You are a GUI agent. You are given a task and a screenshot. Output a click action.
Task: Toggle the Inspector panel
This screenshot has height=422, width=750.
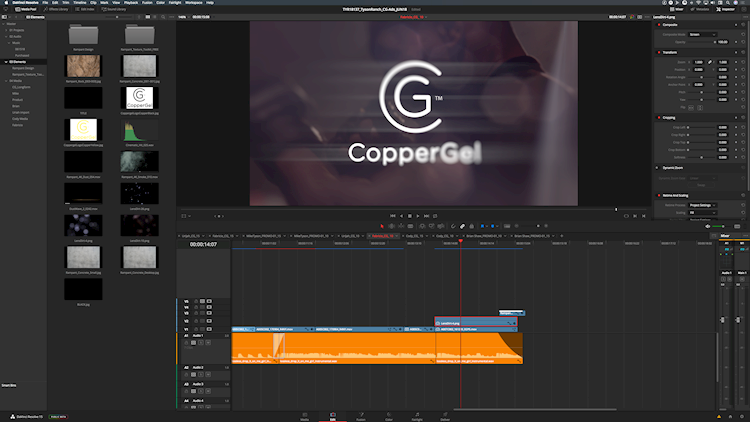725,9
